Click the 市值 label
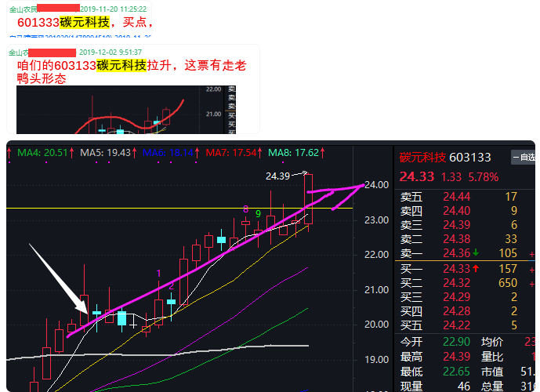540x392 pixels. [x=491, y=372]
